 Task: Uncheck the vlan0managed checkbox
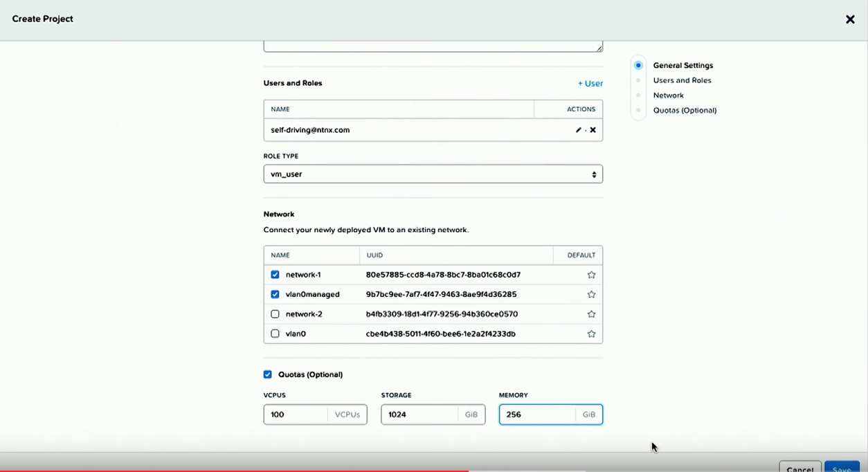pyautogui.click(x=275, y=294)
